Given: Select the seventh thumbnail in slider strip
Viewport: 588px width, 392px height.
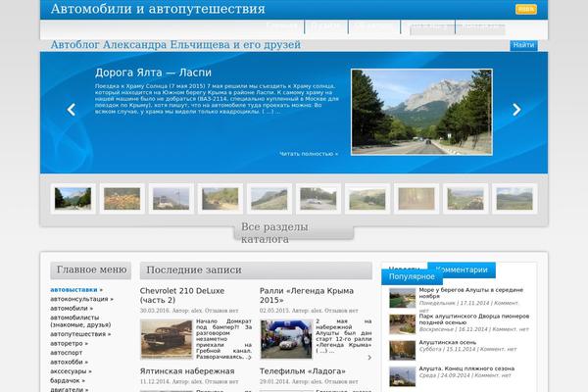Looking at the screenshot, I should pyautogui.click(x=367, y=198).
